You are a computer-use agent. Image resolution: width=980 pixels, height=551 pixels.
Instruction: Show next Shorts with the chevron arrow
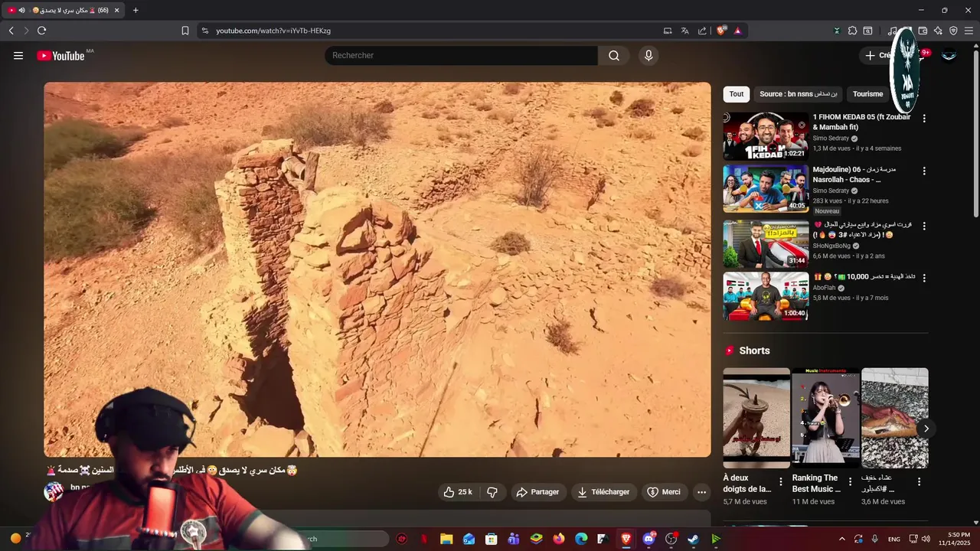[926, 429]
